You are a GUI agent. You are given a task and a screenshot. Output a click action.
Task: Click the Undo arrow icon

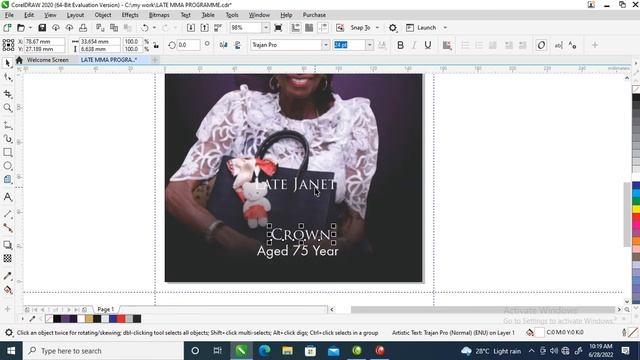(144, 28)
